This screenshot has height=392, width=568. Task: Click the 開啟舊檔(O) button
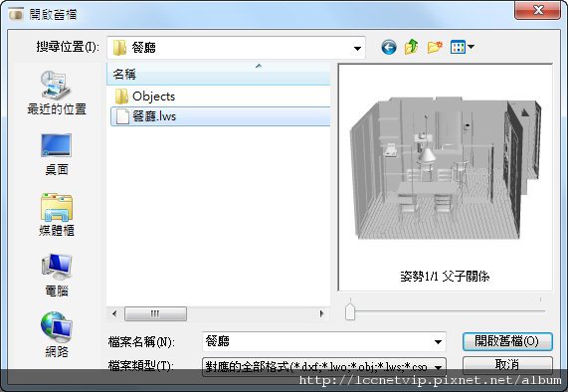[x=507, y=341]
